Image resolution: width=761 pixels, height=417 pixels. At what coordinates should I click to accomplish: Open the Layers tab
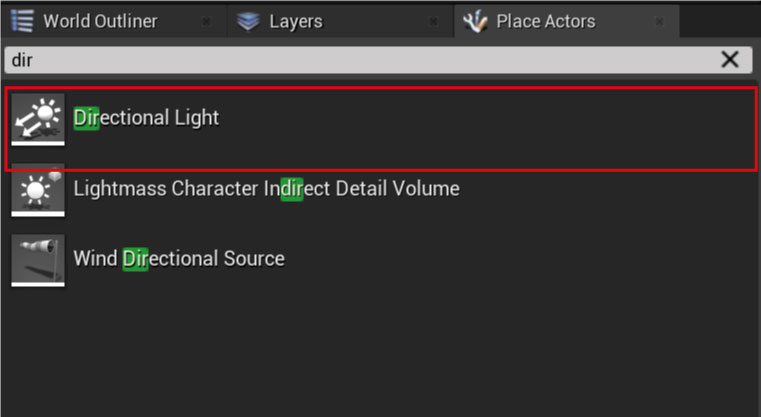[296, 21]
